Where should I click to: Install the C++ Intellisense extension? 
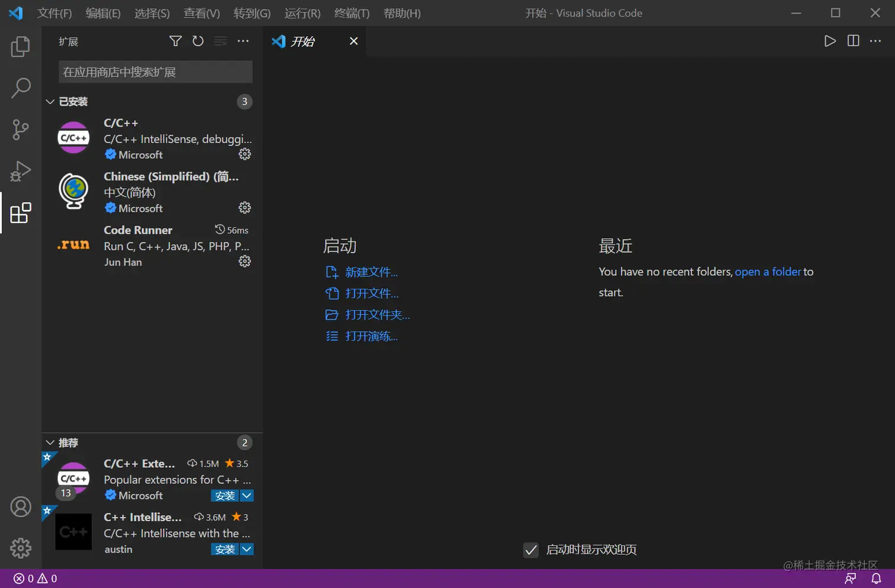point(225,550)
